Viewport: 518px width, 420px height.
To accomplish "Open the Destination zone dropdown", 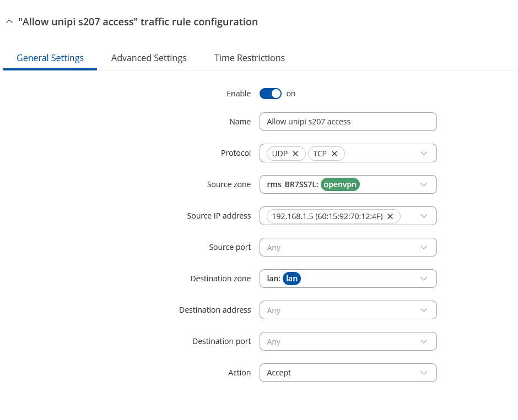I will (423, 279).
